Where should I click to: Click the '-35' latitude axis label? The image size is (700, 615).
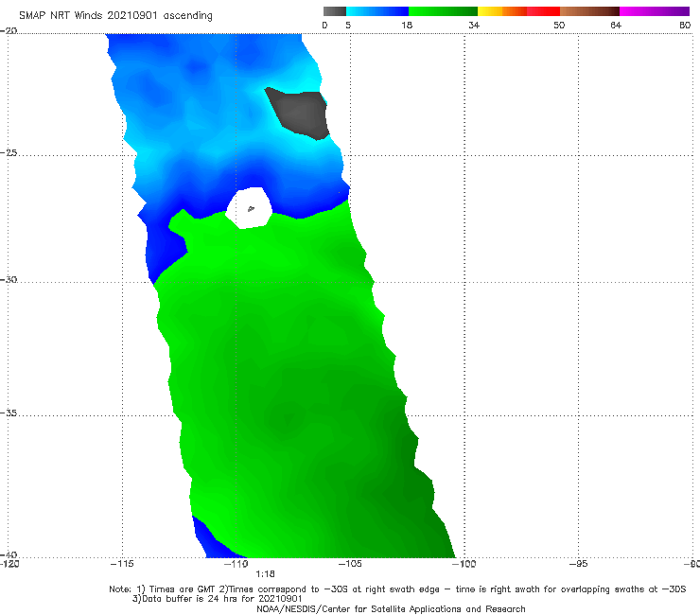[x=9, y=413]
